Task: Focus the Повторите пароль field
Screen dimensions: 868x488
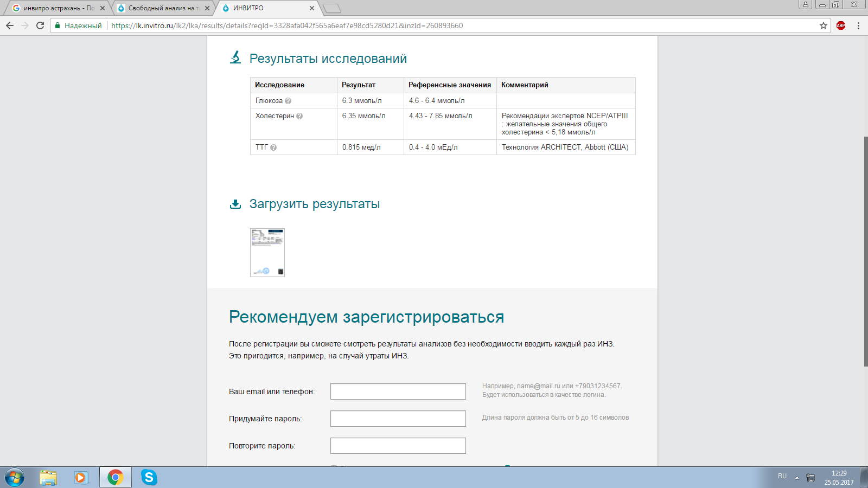Action: (x=398, y=446)
